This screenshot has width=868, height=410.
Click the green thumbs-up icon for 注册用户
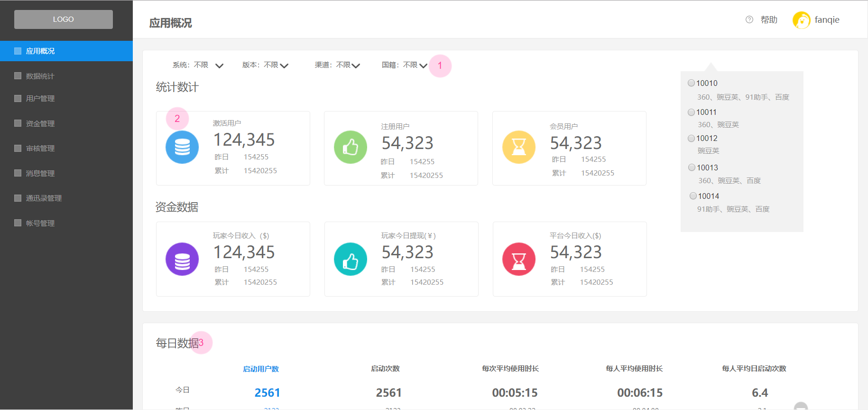click(351, 147)
